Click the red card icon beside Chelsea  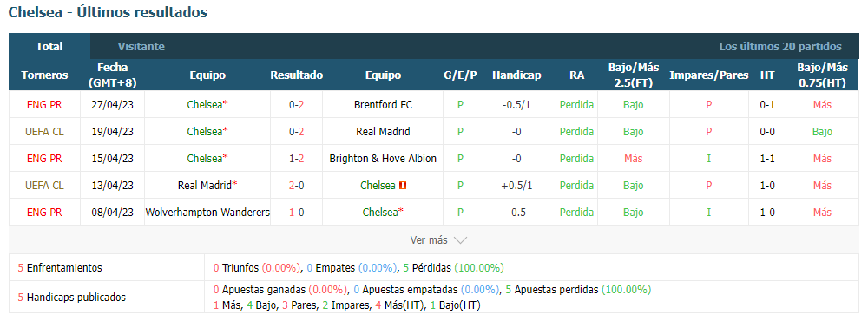point(403,186)
